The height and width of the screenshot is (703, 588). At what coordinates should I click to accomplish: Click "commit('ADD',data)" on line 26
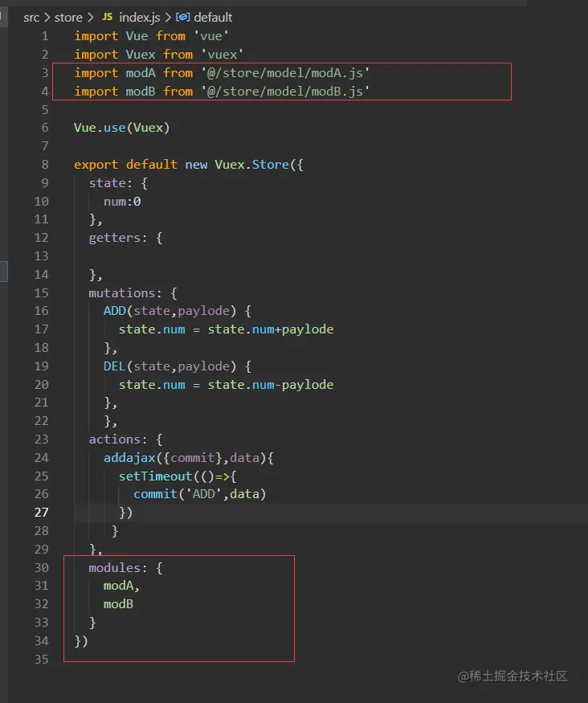[200, 494]
